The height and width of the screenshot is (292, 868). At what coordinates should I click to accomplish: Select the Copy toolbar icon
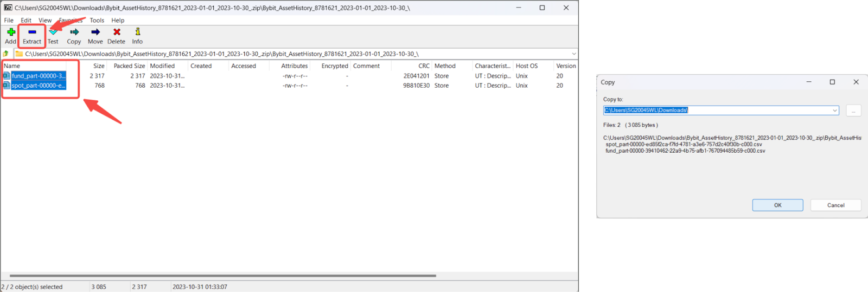tap(74, 36)
